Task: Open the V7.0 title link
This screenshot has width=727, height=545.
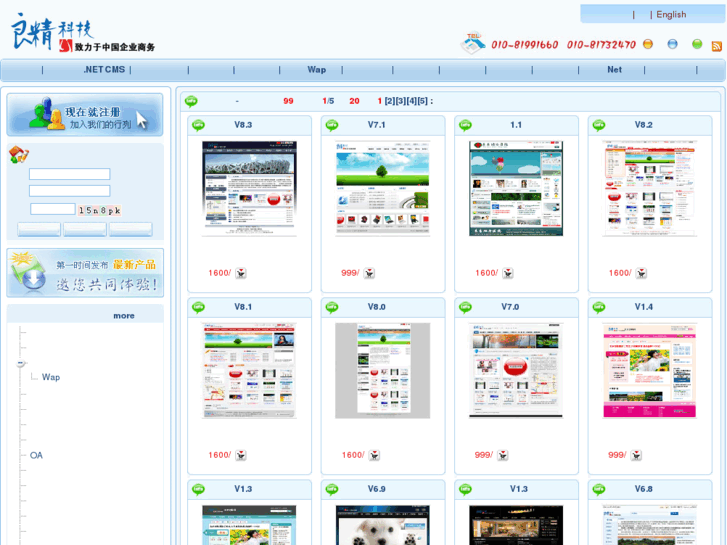Action: pyautogui.click(x=510, y=307)
